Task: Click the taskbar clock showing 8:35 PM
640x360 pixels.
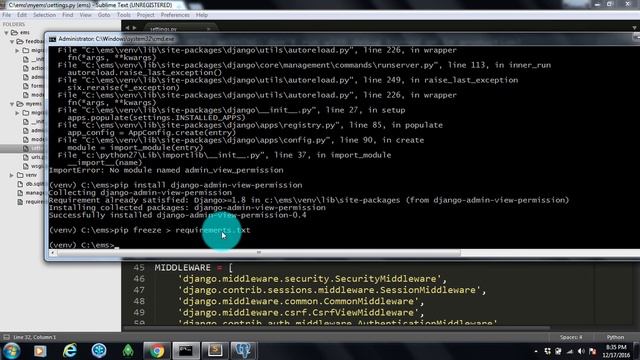Action: click(x=616, y=351)
